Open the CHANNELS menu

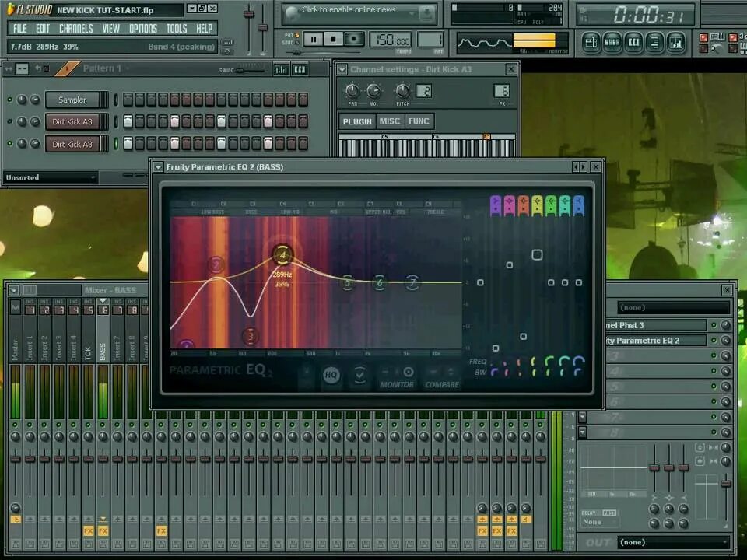(76, 29)
